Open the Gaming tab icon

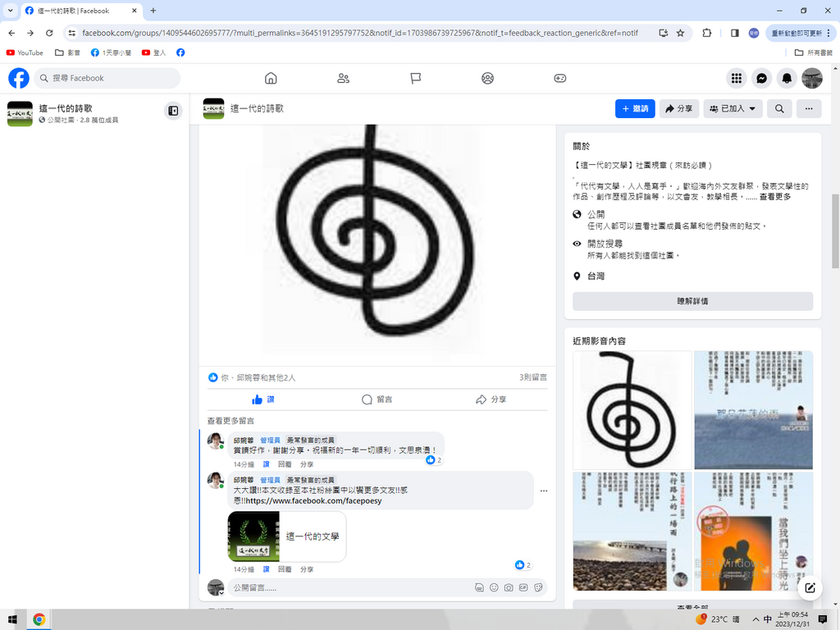pos(559,78)
